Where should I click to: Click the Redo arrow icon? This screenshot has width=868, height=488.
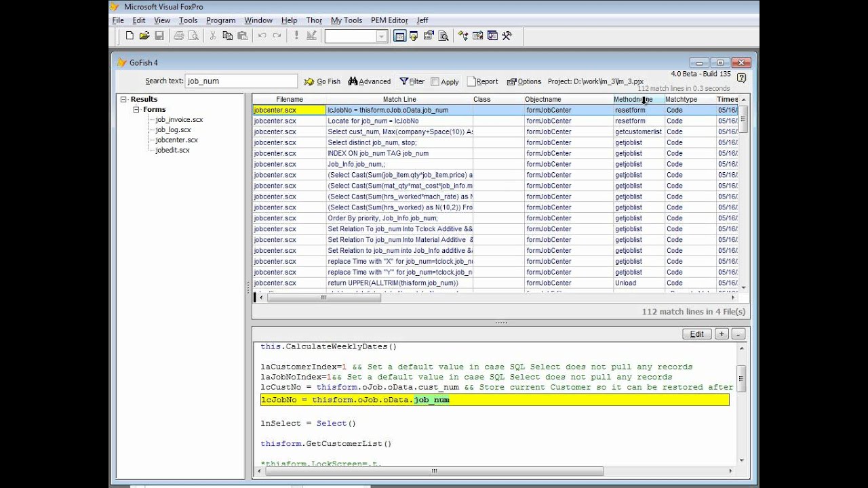click(x=277, y=36)
